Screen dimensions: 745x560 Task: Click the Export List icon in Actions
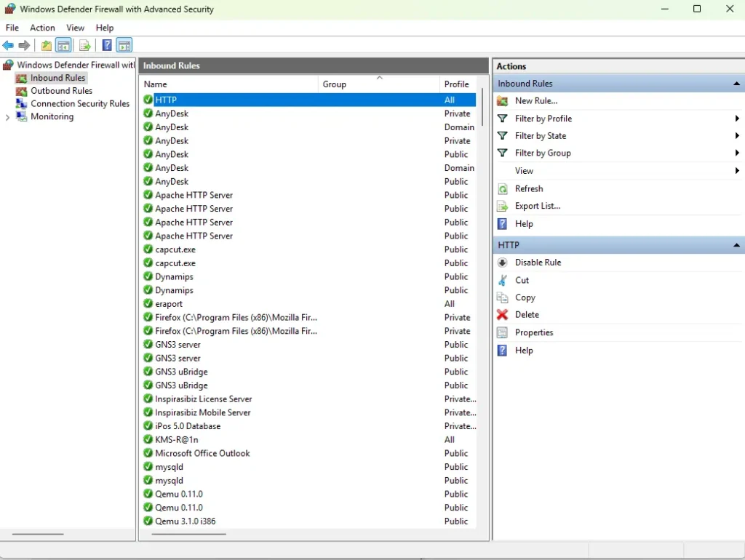pyautogui.click(x=502, y=206)
